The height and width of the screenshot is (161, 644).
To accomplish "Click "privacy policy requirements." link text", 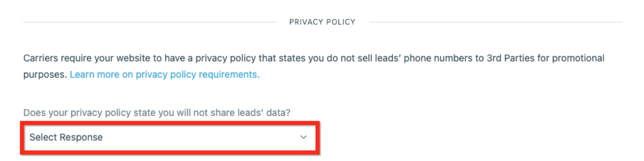I will [x=198, y=75].
